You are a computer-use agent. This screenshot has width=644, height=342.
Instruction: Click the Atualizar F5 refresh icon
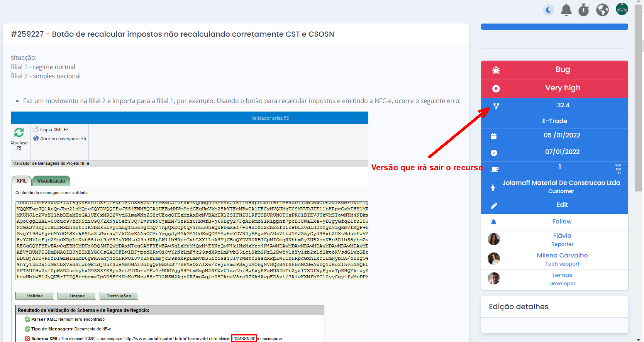(x=19, y=133)
